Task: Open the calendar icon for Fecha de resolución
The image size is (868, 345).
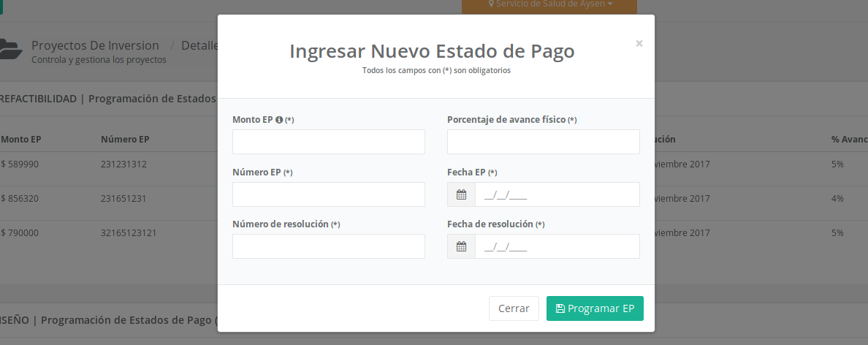Action: (x=461, y=246)
